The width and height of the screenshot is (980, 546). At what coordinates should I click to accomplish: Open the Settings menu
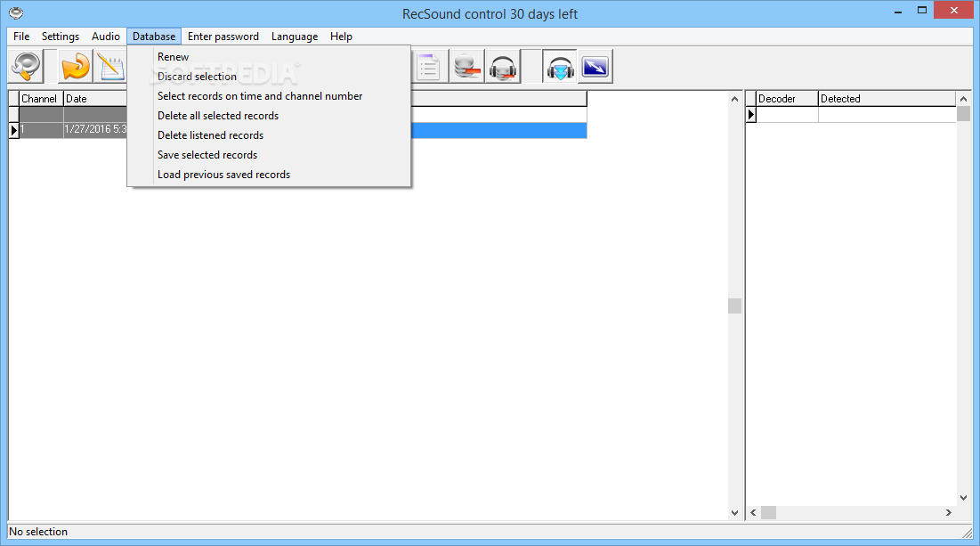click(61, 37)
